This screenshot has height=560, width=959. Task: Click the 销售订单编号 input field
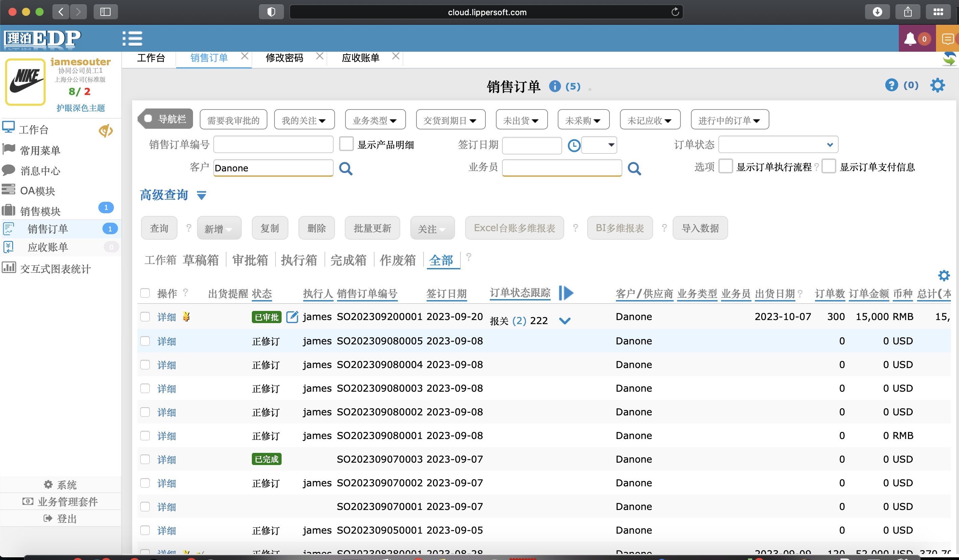pyautogui.click(x=273, y=145)
